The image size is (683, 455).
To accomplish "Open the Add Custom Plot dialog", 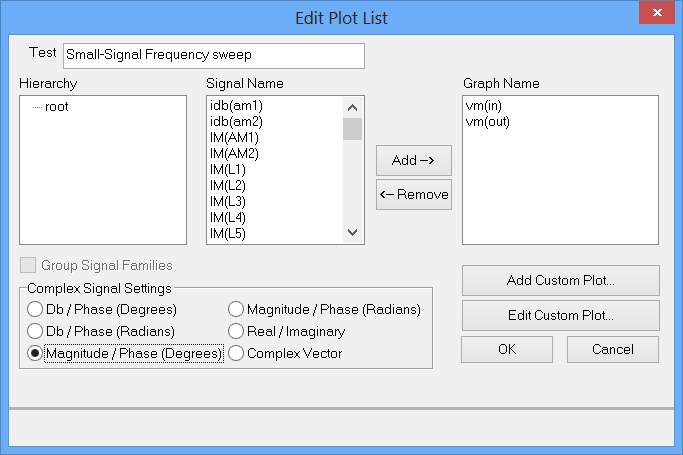I will tap(560, 280).
